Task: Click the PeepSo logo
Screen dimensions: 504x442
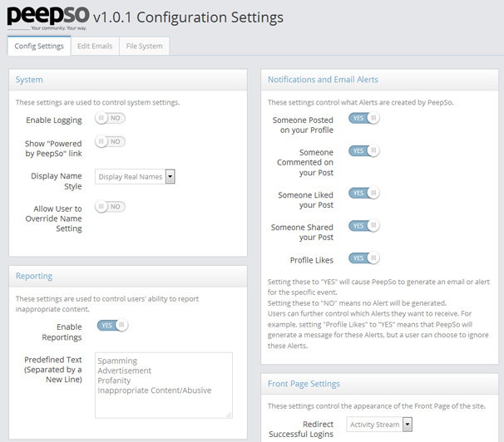Action: 48,17
